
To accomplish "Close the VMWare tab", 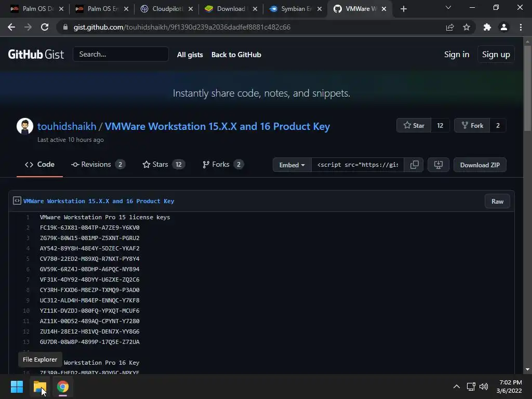I will click(384, 9).
